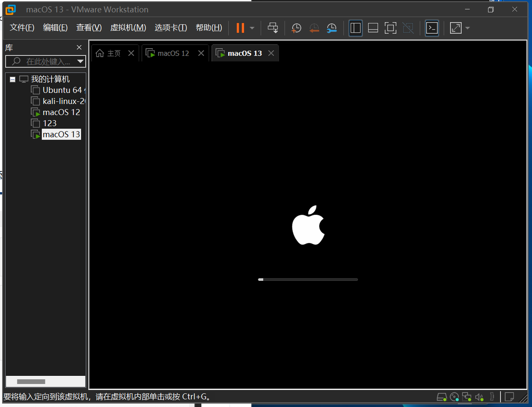Viewport: 532px width, 407px height.
Task: Toggle the thumbnail bar view
Action: pos(373,28)
